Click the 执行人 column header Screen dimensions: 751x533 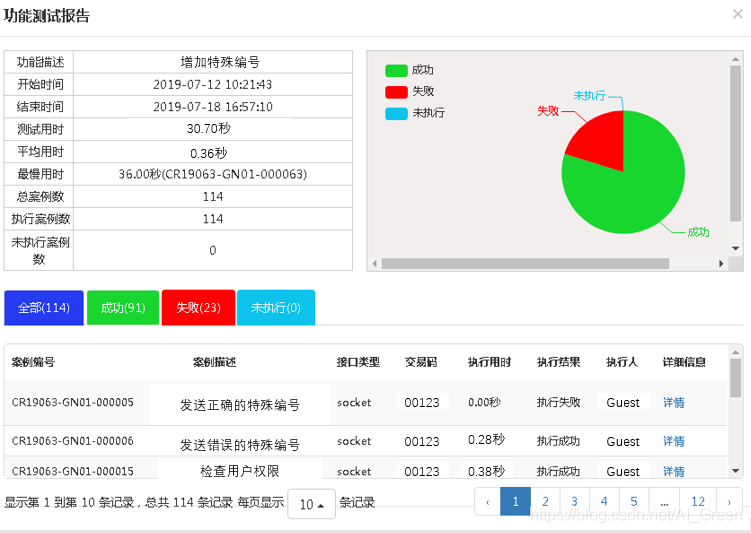622,362
